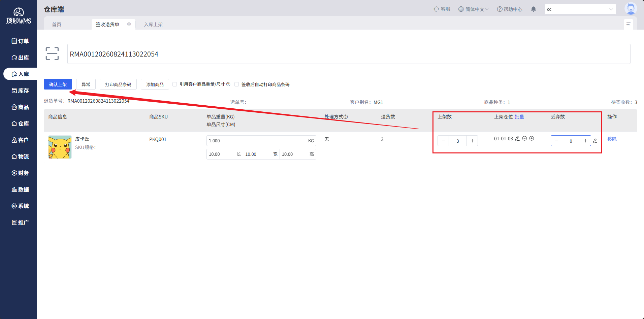Switch to the 入库上架 tab
This screenshot has width=644, height=319.
[153, 24]
